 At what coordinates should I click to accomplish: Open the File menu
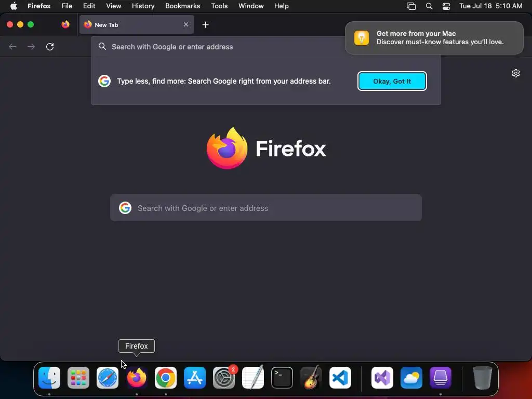67,6
